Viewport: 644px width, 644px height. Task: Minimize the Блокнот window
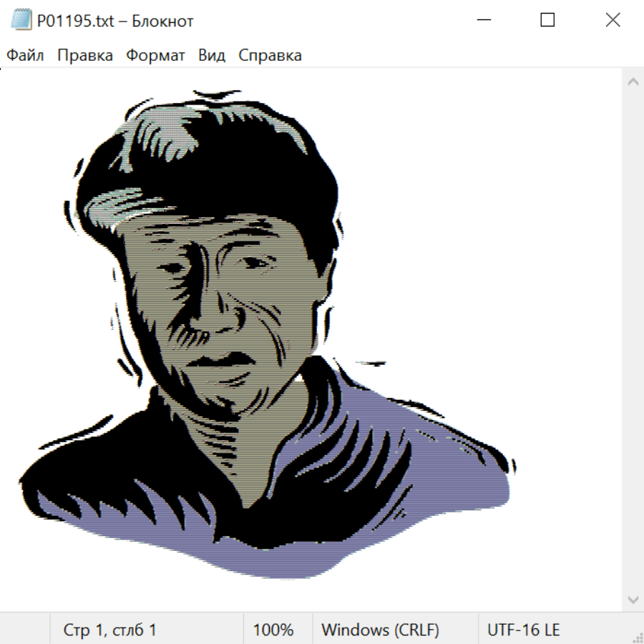[x=482, y=21]
